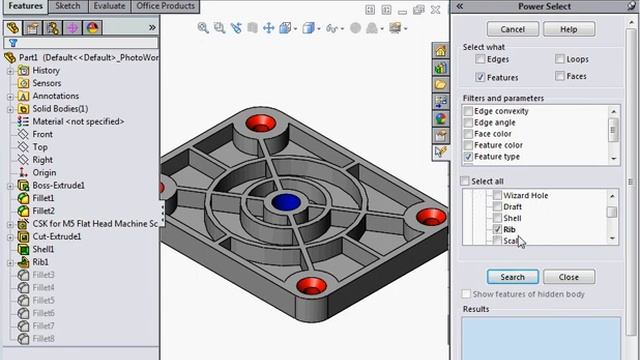Open the ConfigurationManager tab icon

pyautogui.click(x=53, y=28)
